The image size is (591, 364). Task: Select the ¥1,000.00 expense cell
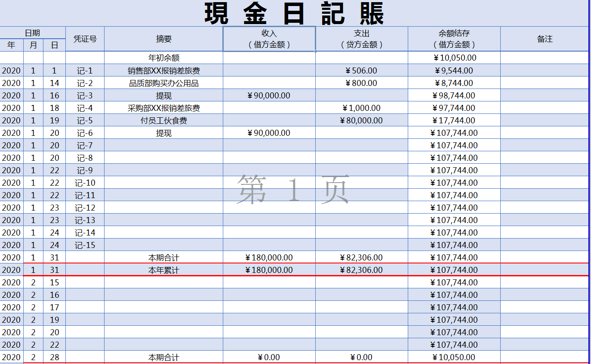pos(362,108)
